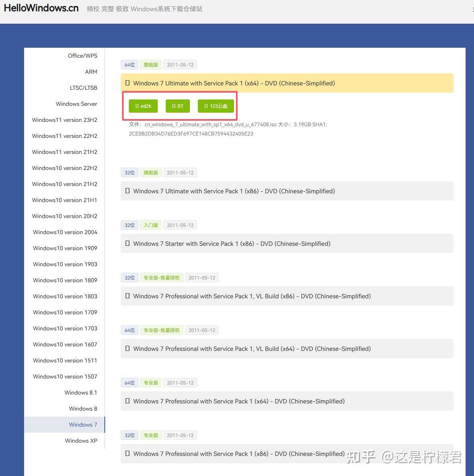Download via the ed2k button
The image size is (474, 476).
point(143,106)
